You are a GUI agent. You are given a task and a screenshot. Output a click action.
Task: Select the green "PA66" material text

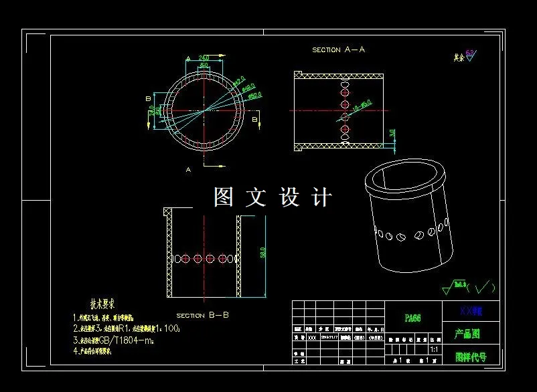(x=412, y=318)
